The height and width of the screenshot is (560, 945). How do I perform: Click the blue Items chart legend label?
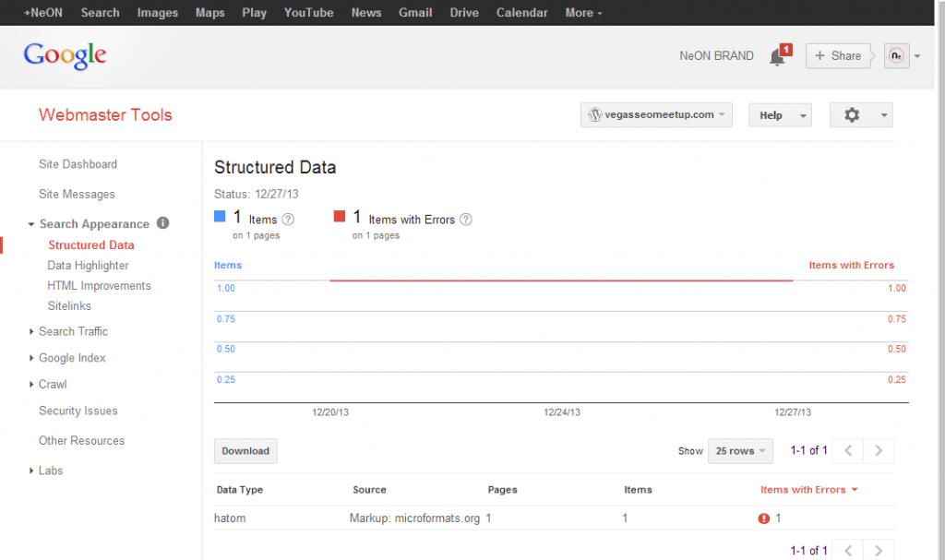coord(228,265)
